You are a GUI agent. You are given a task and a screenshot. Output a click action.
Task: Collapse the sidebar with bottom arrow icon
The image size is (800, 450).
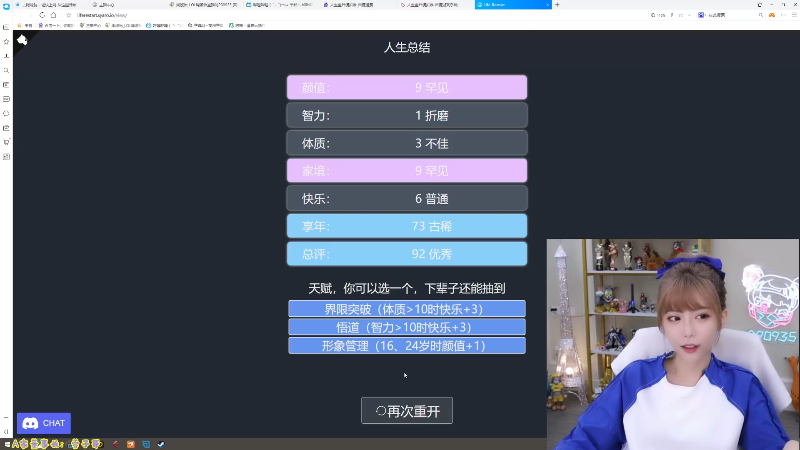(x=6, y=432)
